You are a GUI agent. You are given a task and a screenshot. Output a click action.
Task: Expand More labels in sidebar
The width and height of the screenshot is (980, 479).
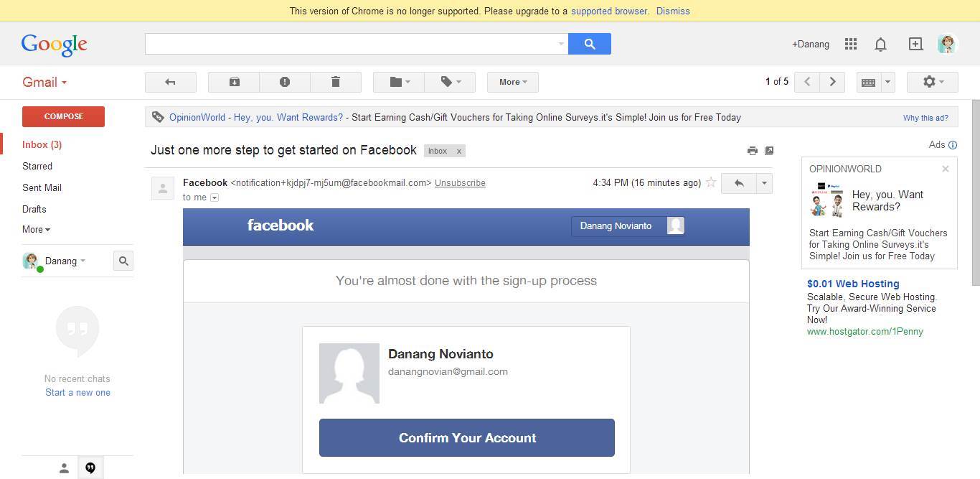point(36,230)
